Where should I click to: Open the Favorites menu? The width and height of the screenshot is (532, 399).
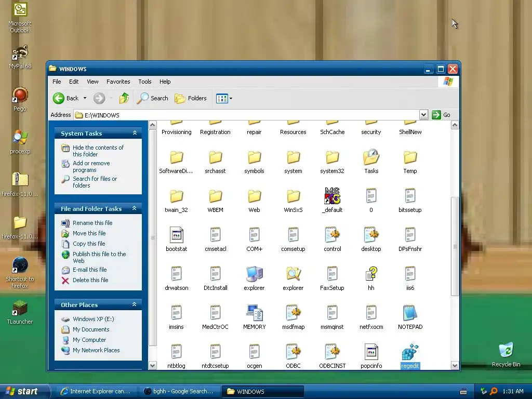click(118, 82)
